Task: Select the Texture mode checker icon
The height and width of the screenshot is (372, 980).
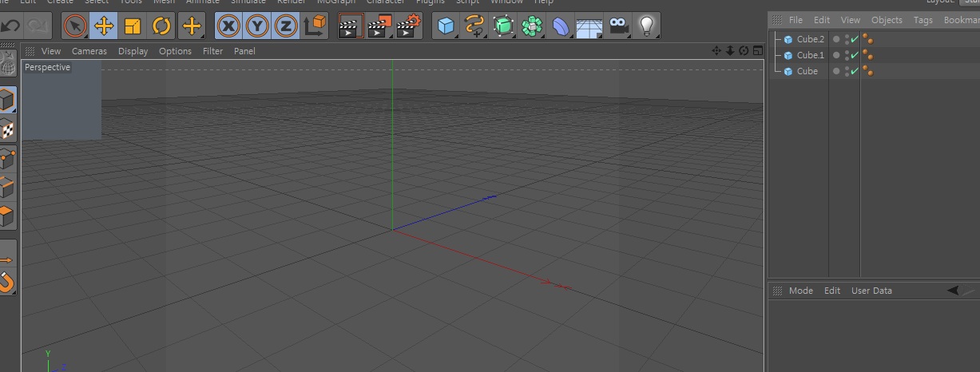Action: [x=7, y=129]
